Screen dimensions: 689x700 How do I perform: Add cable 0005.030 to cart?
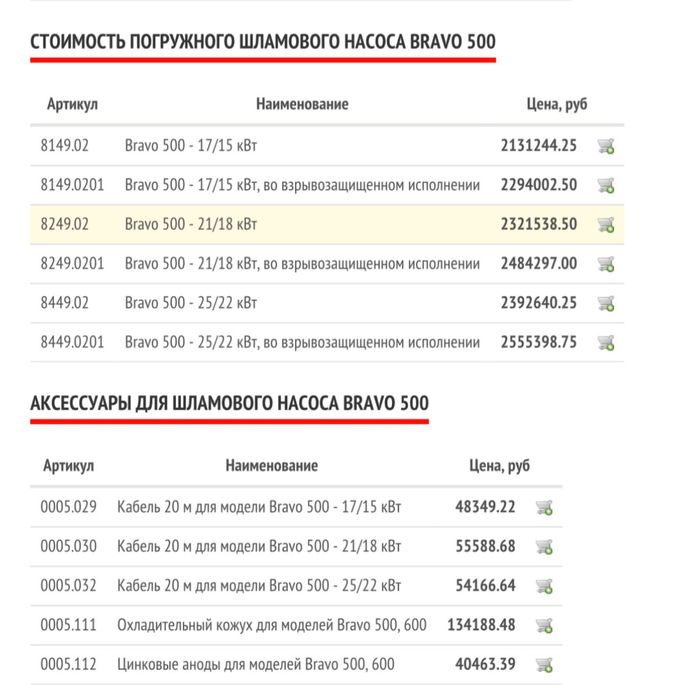pyautogui.click(x=544, y=547)
